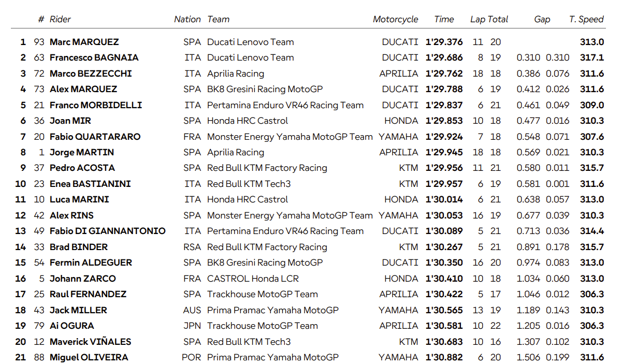Select rider name Franco MORBIDELLI

95,105
